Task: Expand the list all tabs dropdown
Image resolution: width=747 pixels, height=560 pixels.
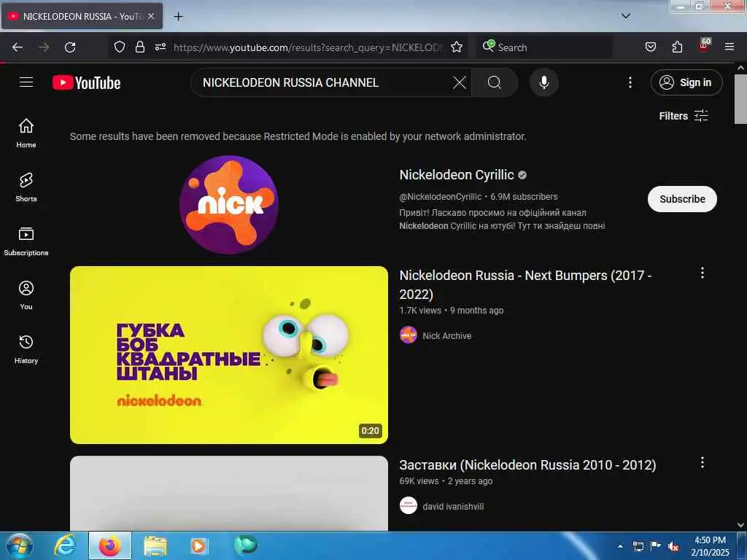Action: 626,16
